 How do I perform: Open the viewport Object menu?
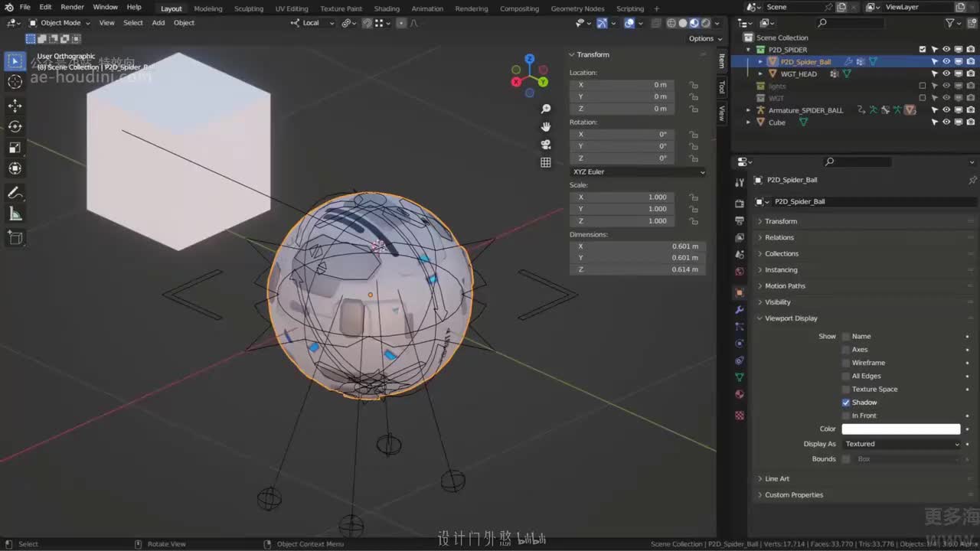tap(185, 23)
